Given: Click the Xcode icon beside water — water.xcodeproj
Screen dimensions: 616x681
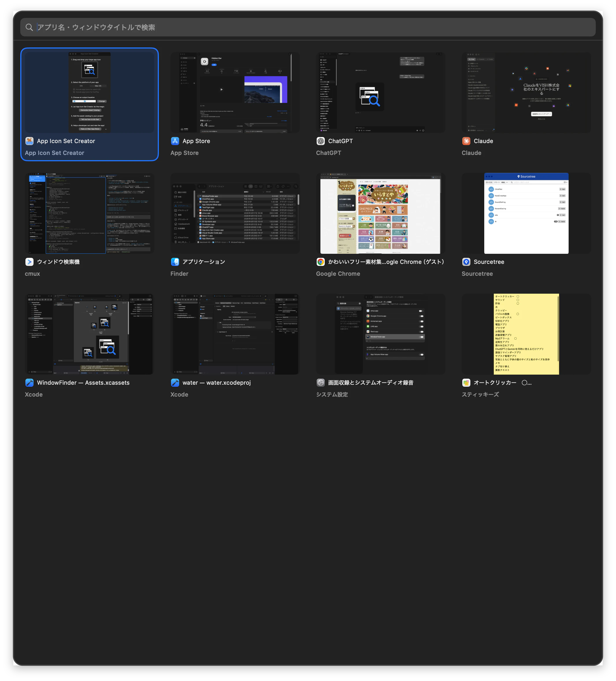Looking at the screenshot, I should 175,382.
